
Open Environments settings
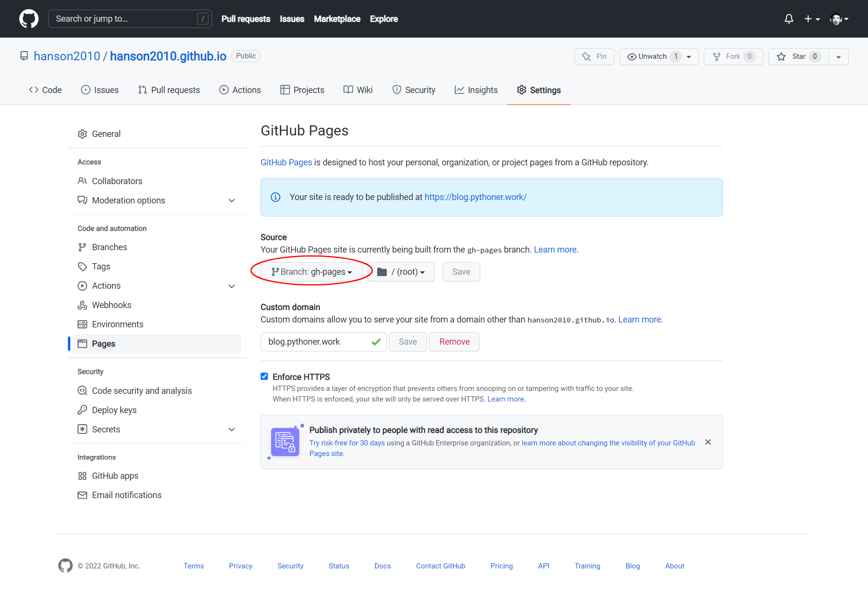(157, 324)
